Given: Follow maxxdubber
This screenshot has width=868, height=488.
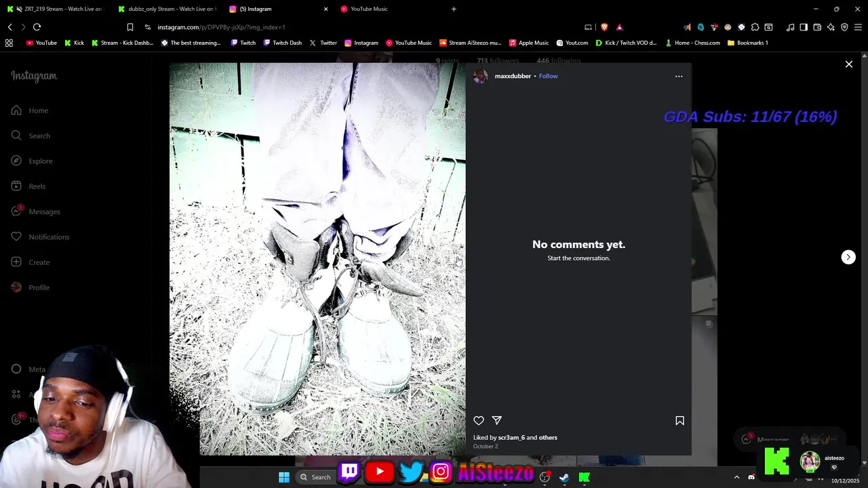Looking at the screenshot, I should [x=548, y=76].
